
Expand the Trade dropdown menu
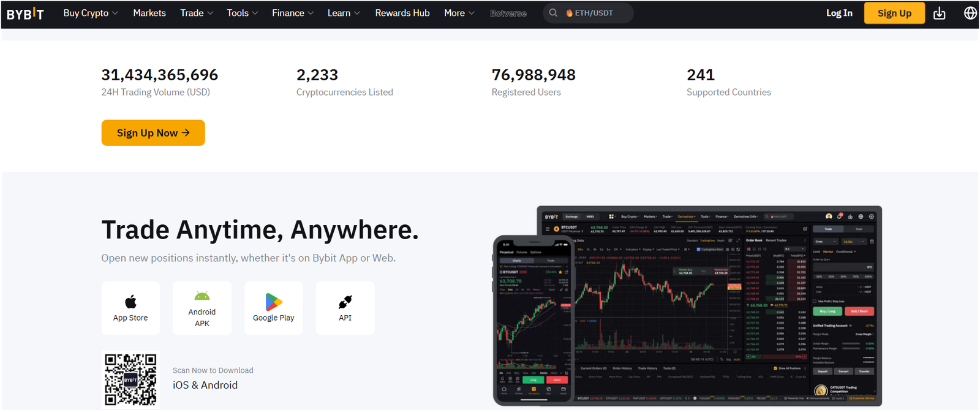point(197,13)
